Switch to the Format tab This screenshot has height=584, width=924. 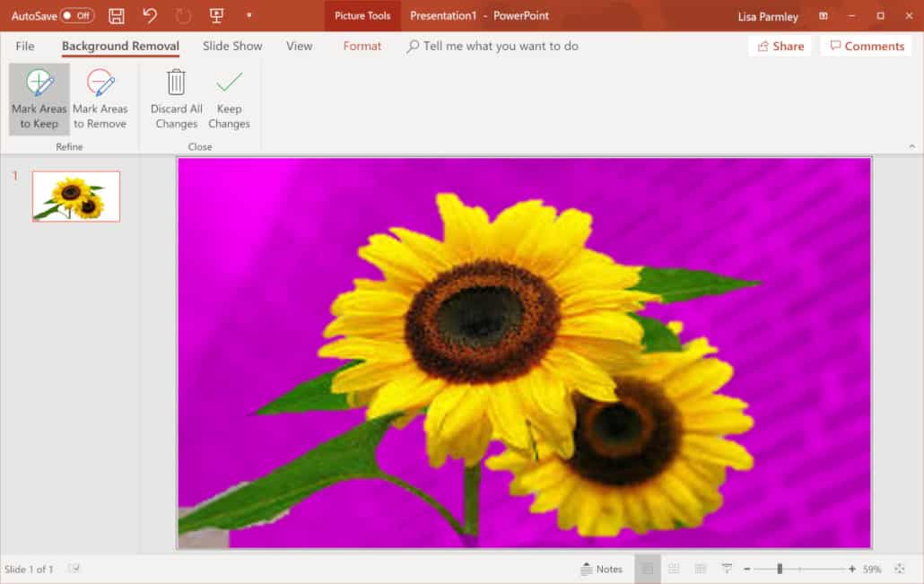click(x=362, y=46)
